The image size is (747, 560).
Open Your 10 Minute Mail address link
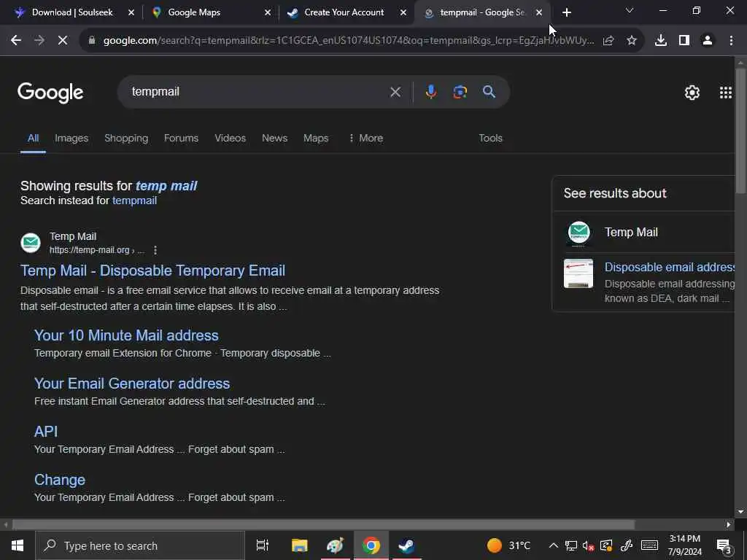(126, 335)
